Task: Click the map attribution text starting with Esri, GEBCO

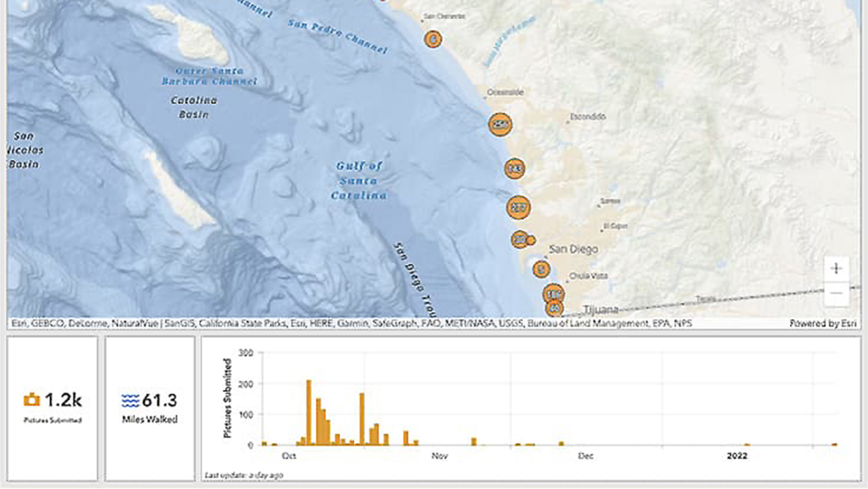Action: [x=351, y=324]
